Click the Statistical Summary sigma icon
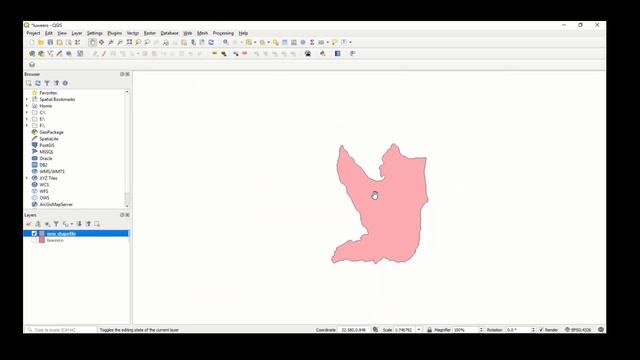Viewport: 640px width, 360px height. [x=312, y=42]
